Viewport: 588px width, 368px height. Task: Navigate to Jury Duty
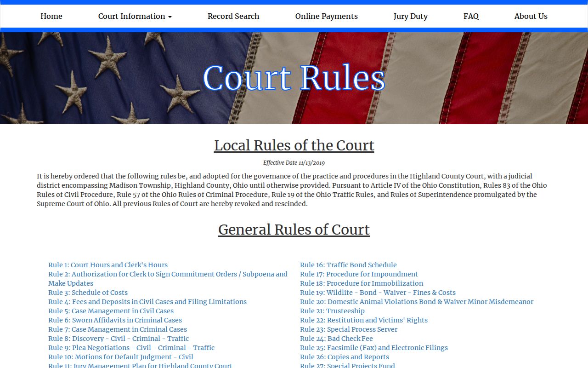tap(411, 16)
